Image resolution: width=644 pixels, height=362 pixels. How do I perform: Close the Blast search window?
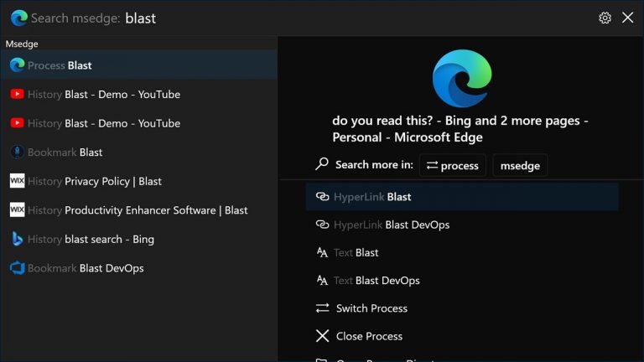(627, 18)
